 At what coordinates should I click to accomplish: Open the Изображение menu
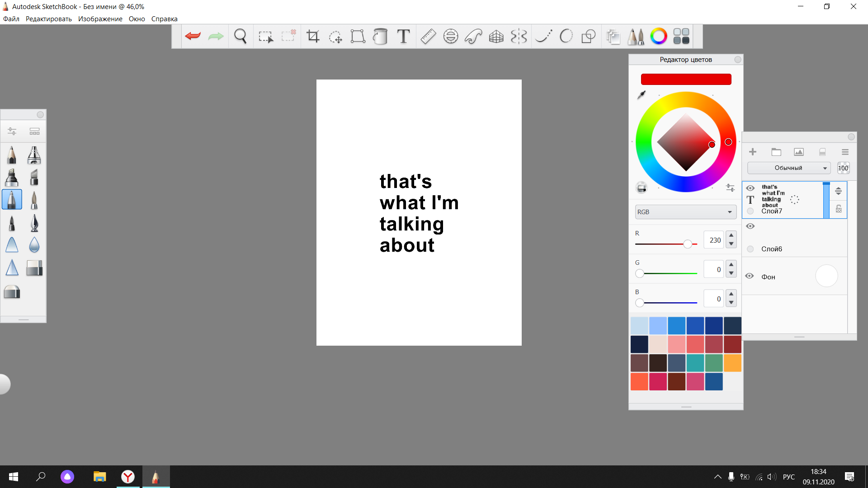[x=100, y=19]
